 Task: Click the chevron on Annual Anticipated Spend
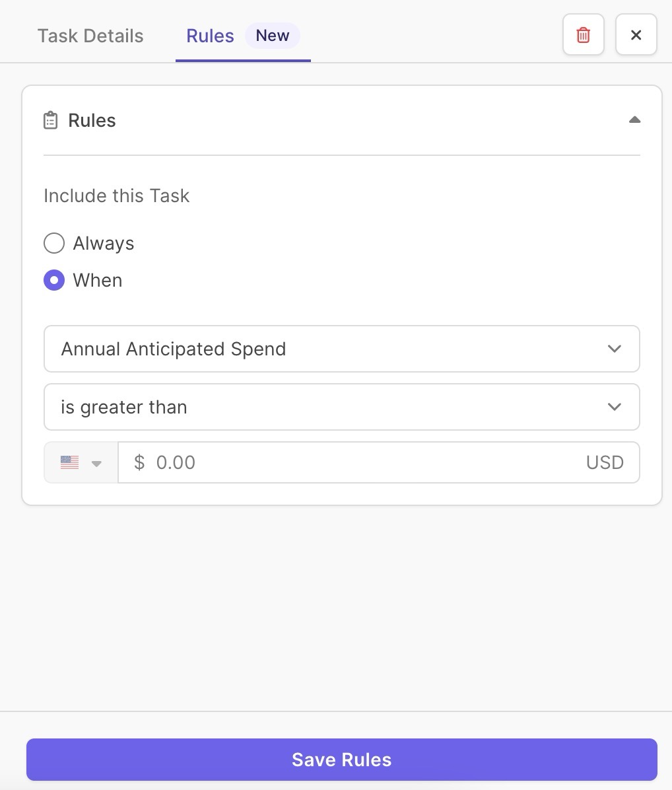pyautogui.click(x=614, y=349)
